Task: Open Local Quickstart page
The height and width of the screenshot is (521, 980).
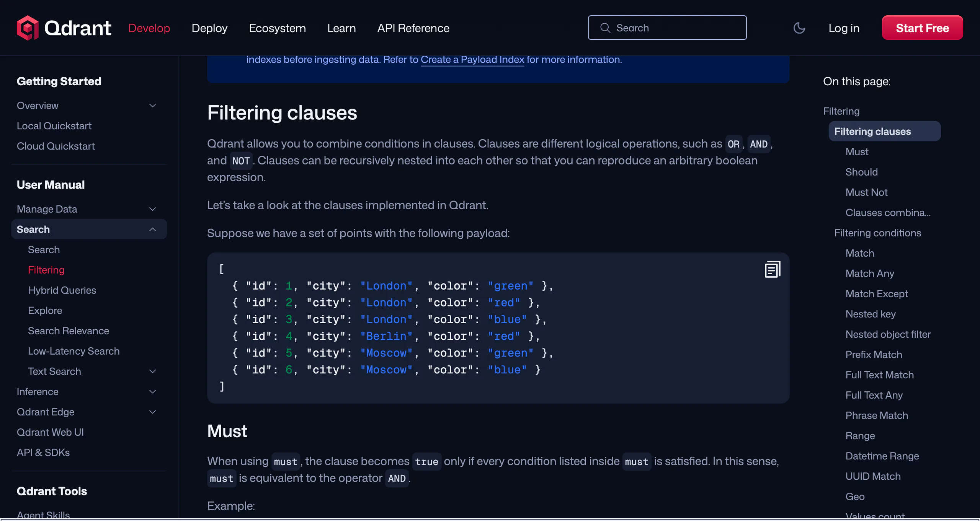Action: 54,126
